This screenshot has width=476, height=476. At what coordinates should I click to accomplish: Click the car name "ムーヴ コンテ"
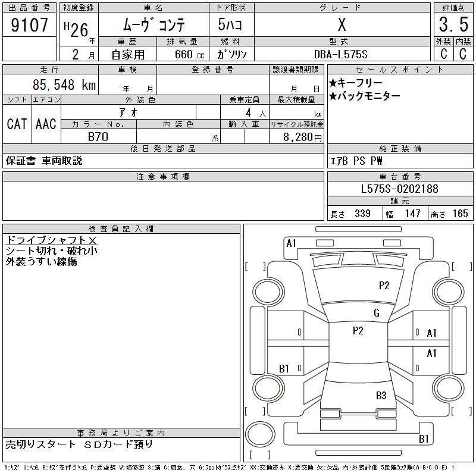click(x=154, y=24)
